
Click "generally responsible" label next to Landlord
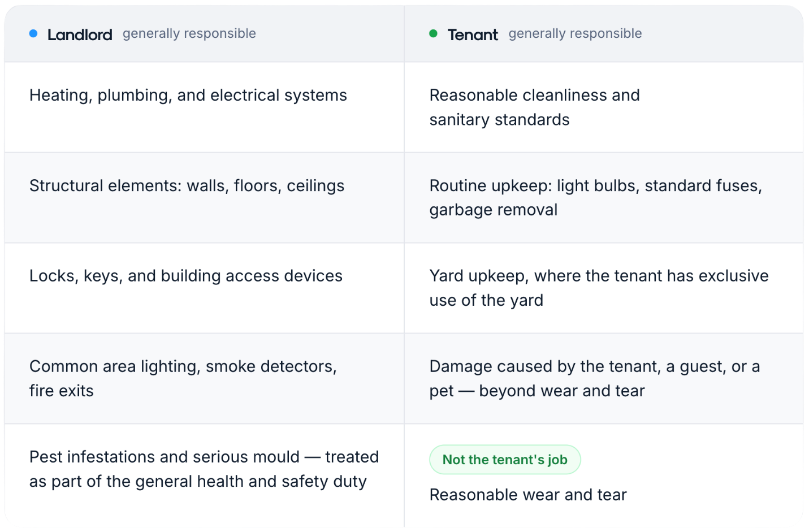point(189,34)
